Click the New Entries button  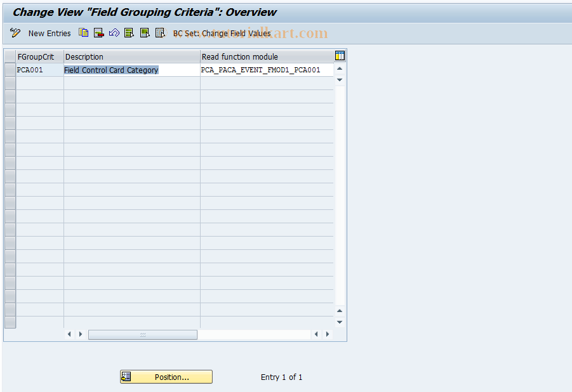pyautogui.click(x=49, y=33)
